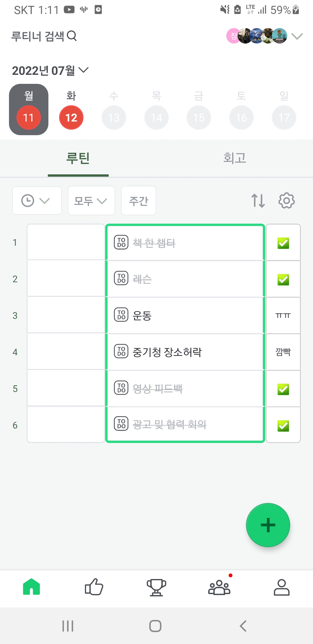Open the sort order arrows icon

point(258,200)
